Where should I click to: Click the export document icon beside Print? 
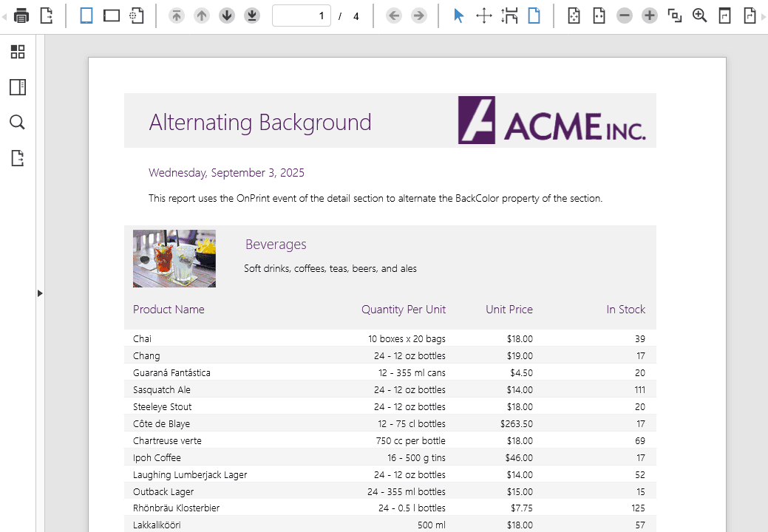[x=47, y=16]
